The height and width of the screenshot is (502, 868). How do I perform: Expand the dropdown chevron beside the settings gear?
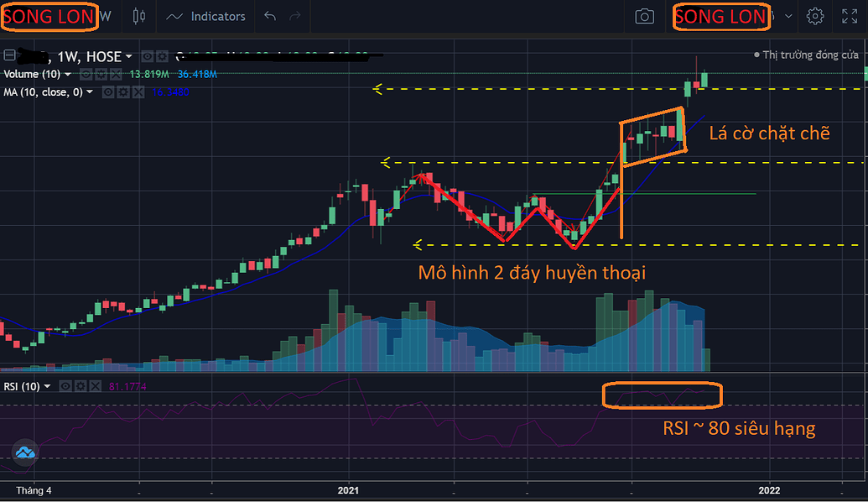point(789,16)
